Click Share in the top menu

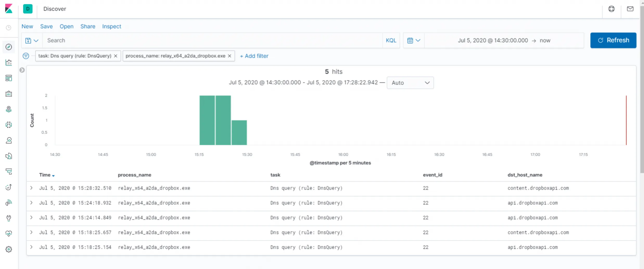[88, 27]
